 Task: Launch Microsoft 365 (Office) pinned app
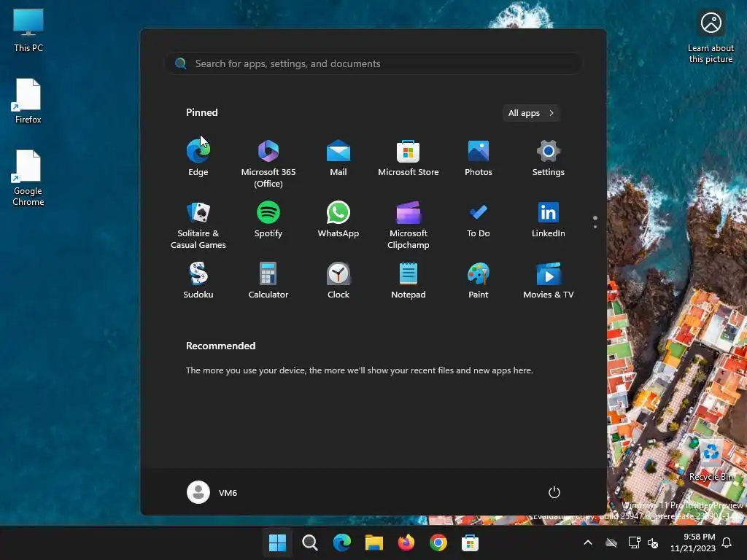tap(268, 164)
